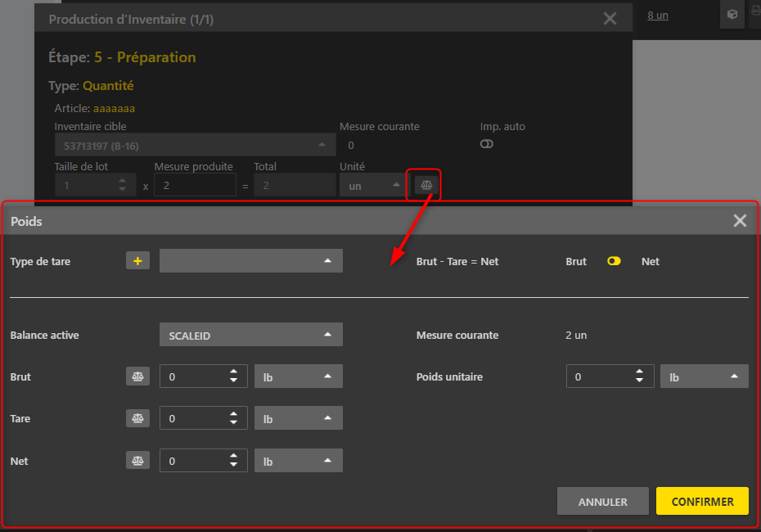Open the Poids unitaire unit dropdown

(x=704, y=376)
